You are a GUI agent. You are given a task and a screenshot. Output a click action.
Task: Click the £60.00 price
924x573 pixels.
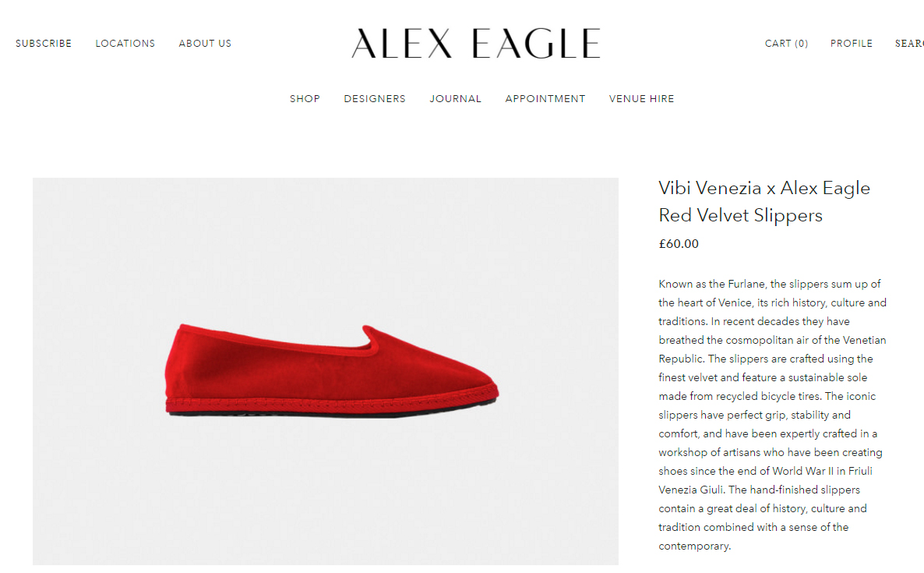click(x=679, y=244)
